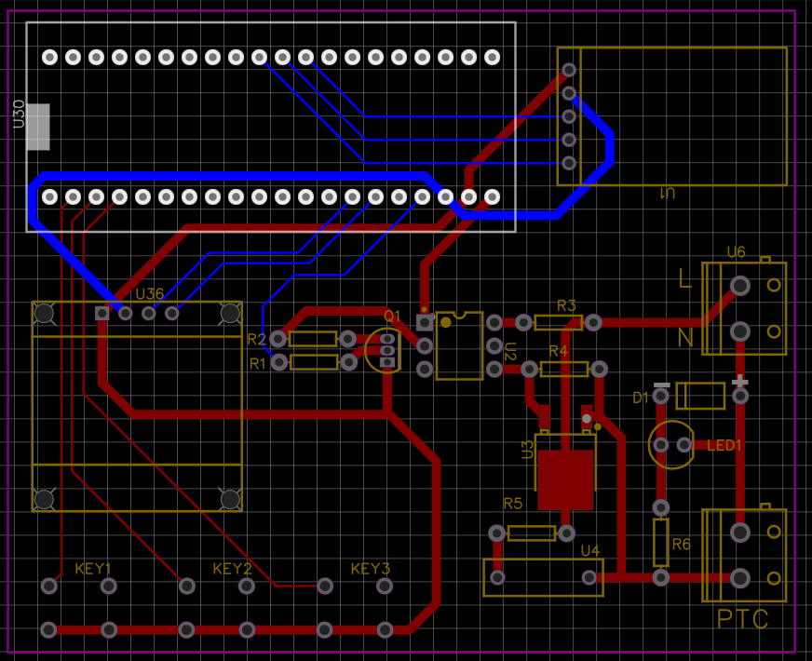The height and width of the screenshot is (661, 812).
Task: Select resistor R1 in the middle
Action: point(312,363)
